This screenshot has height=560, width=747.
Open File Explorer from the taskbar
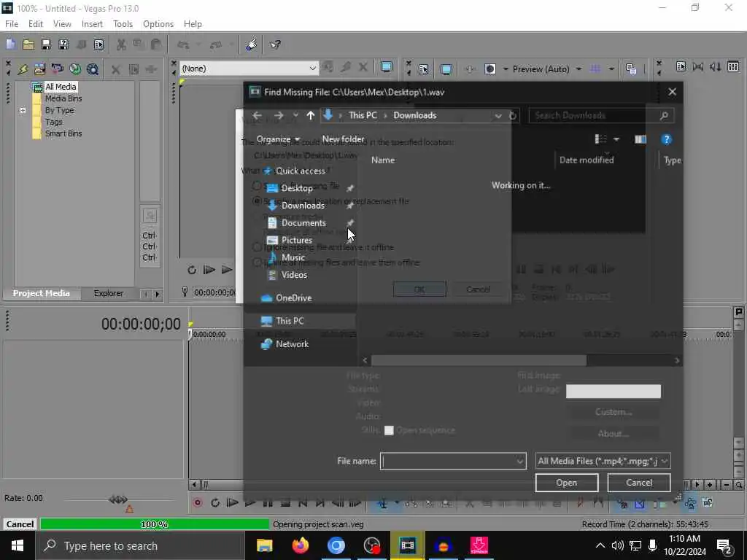coord(264,545)
